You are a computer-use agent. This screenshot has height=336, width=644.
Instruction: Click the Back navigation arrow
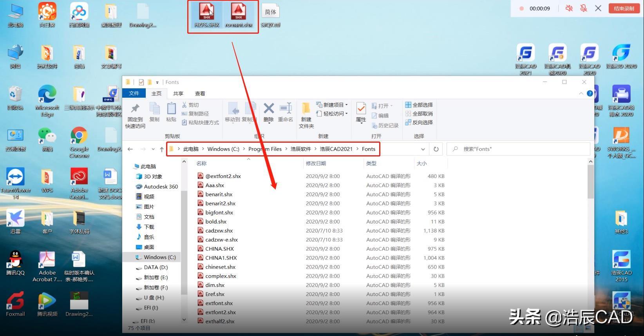point(130,149)
